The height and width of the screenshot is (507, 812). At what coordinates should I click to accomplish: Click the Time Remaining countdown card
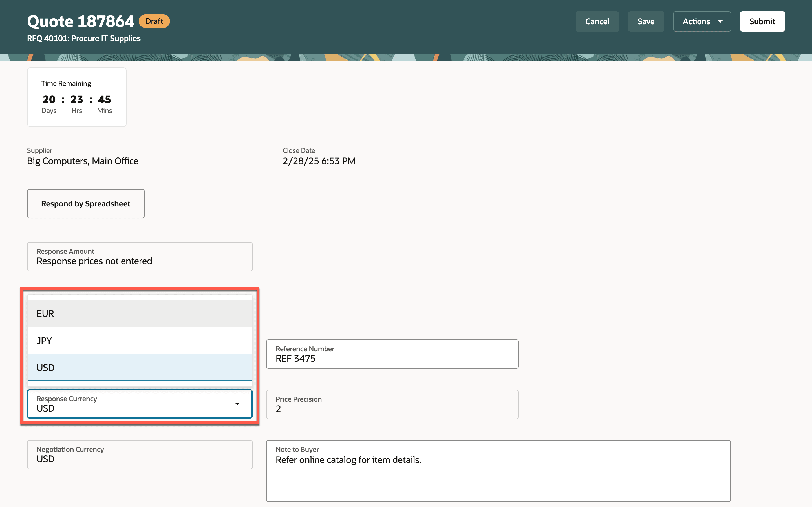click(x=76, y=97)
